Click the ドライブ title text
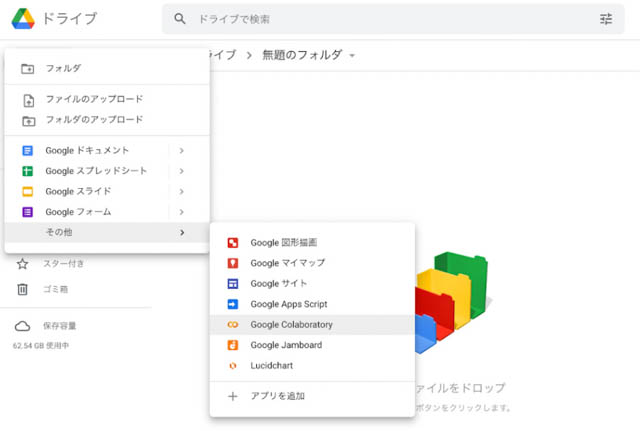Viewport: 640px width, 431px height. (69, 19)
